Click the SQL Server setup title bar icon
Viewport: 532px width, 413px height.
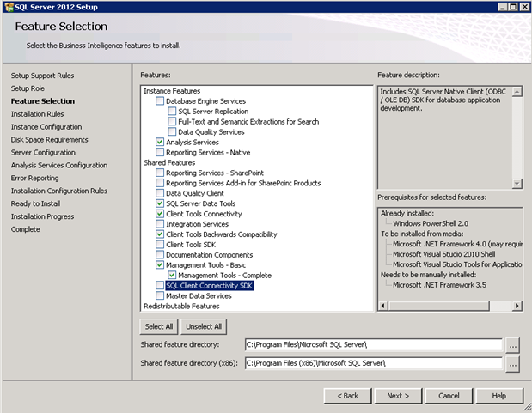point(8,6)
